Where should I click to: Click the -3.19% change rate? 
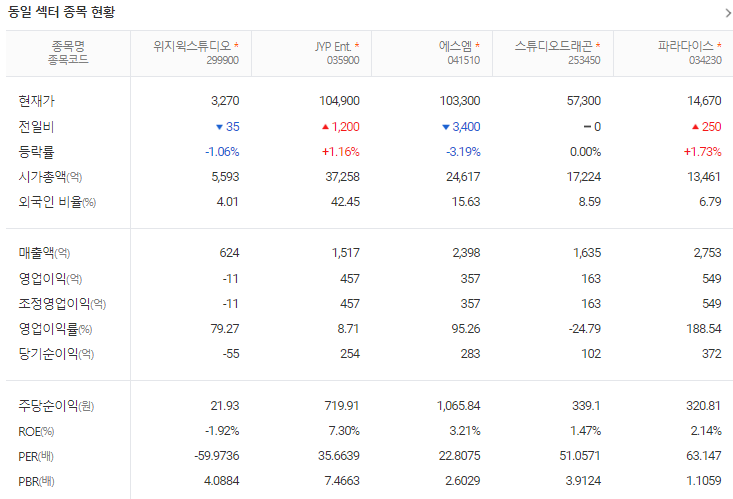pos(463,152)
